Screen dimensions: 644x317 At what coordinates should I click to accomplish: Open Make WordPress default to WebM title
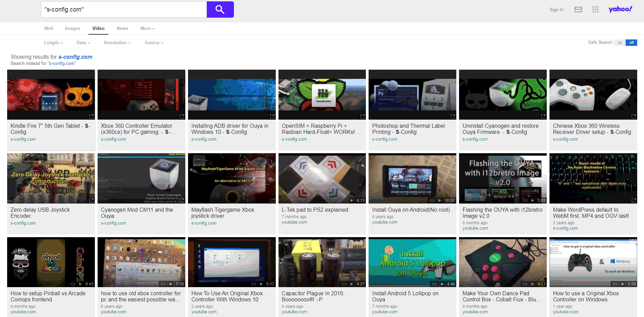point(591,213)
